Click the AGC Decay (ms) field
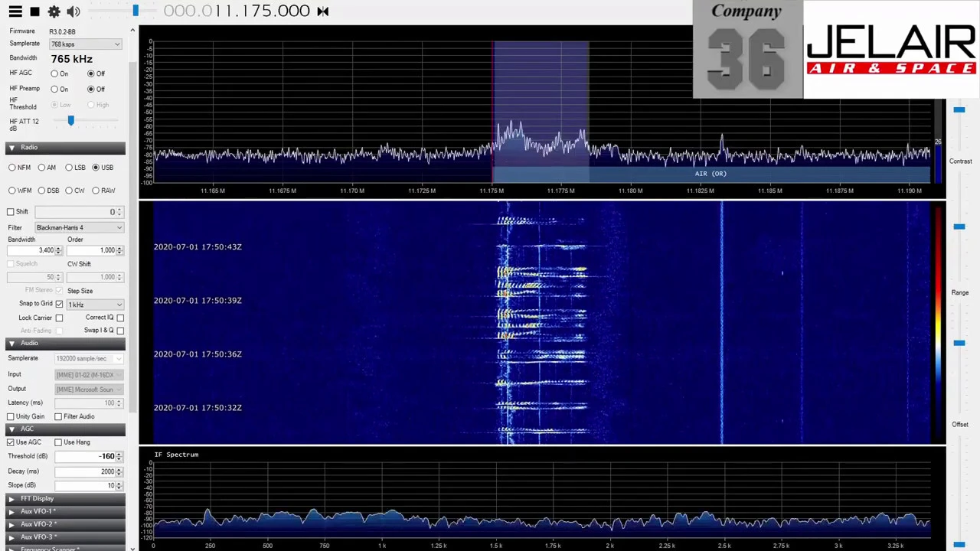The image size is (980, 551). click(89, 471)
